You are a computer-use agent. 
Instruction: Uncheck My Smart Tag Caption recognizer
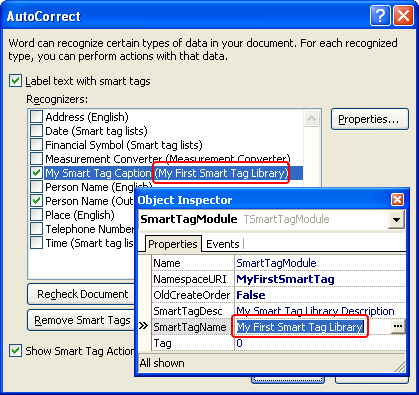36,173
